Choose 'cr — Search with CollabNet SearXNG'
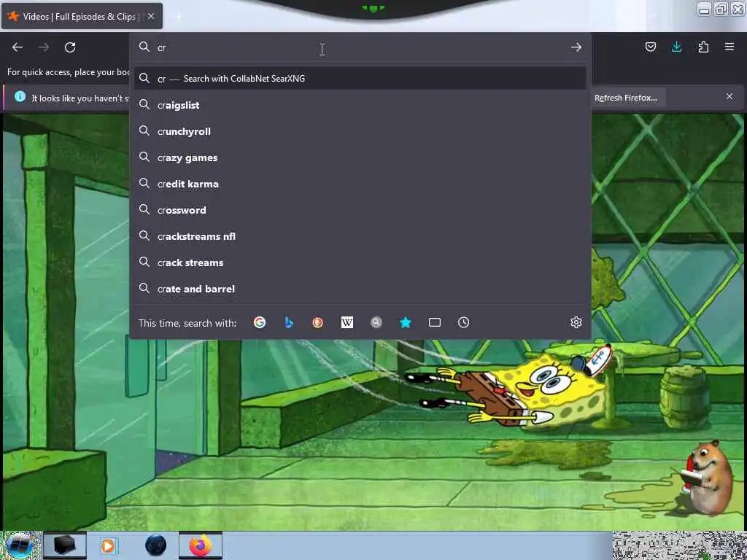The height and width of the screenshot is (560, 747). 360,79
